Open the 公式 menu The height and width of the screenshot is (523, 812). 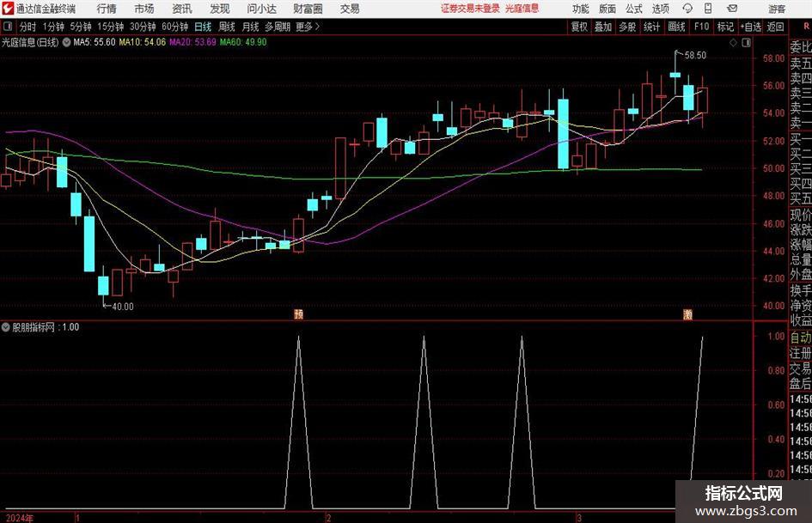[x=634, y=9]
